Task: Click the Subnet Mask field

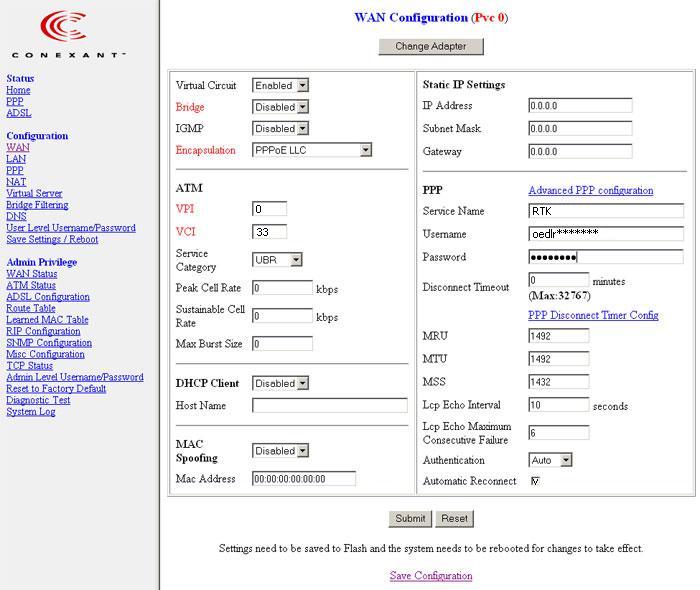Action: [x=580, y=129]
